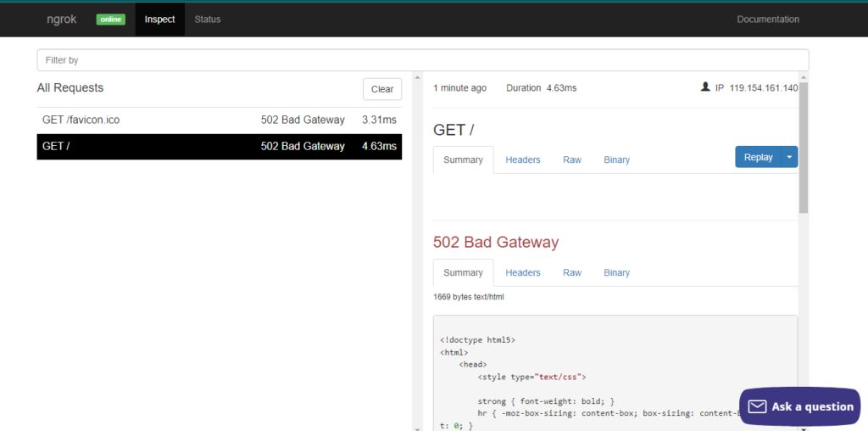
Task: Click the 4.63ms duration in selected row
Action: click(x=379, y=146)
